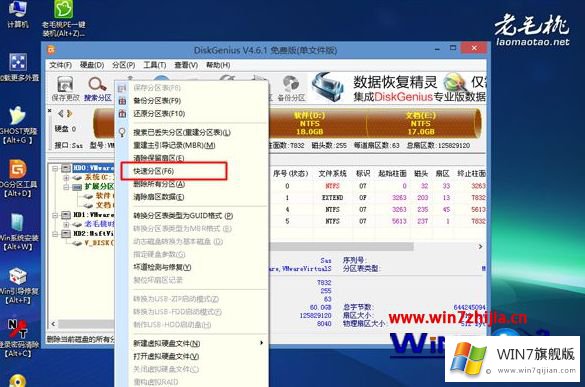The height and width of the screenshot is (387, 585).
Task: Click 保存更改 toolbar icon
Action: point(65,88)
